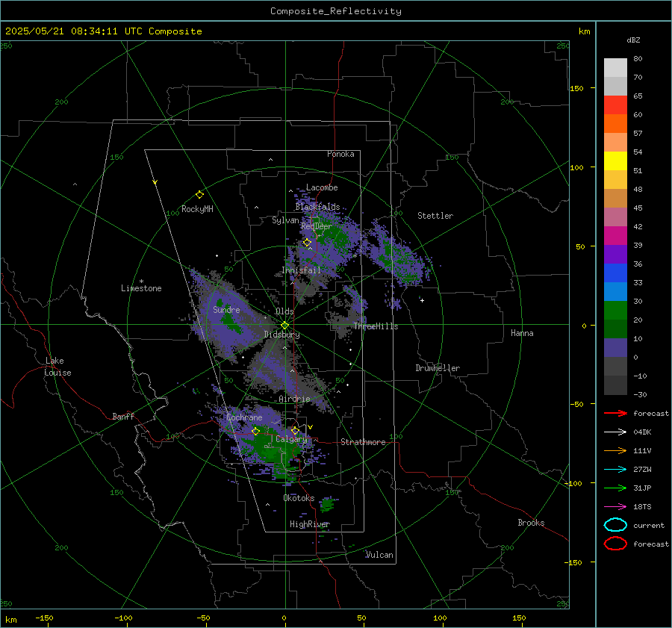Click the Lake Louise label
The image size is (672, 628).
point(57,367)
